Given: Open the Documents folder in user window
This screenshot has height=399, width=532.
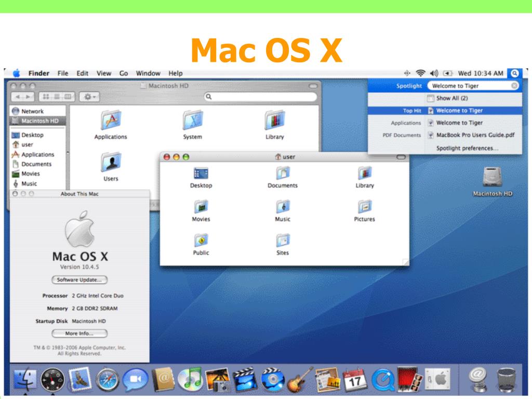Looking at the screenshot, I should pos(282,178).
